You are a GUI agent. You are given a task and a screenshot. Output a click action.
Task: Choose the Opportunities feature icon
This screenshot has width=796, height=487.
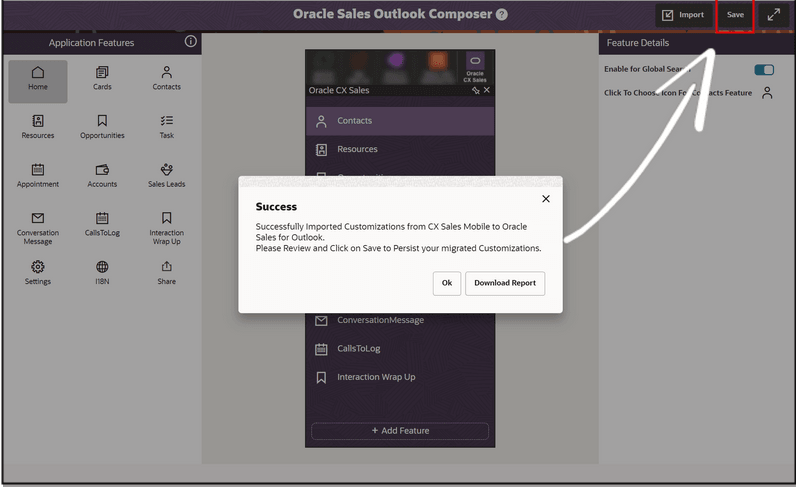coord(102,127)
